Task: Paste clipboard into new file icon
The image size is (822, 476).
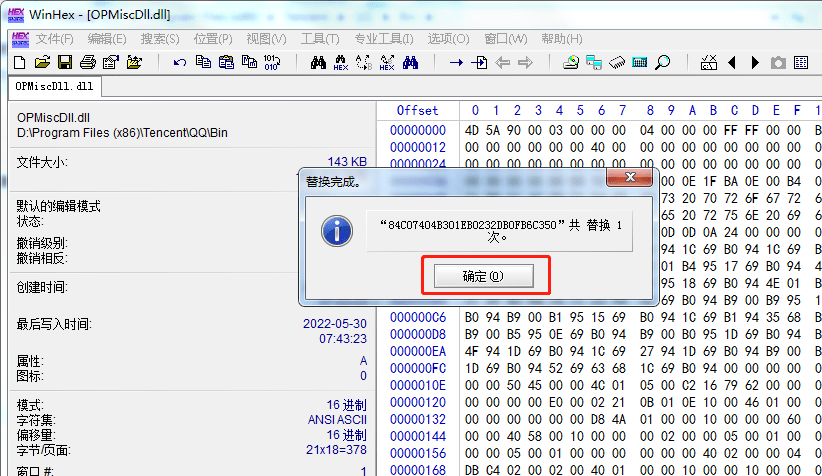Action: [x=249, y=62]
